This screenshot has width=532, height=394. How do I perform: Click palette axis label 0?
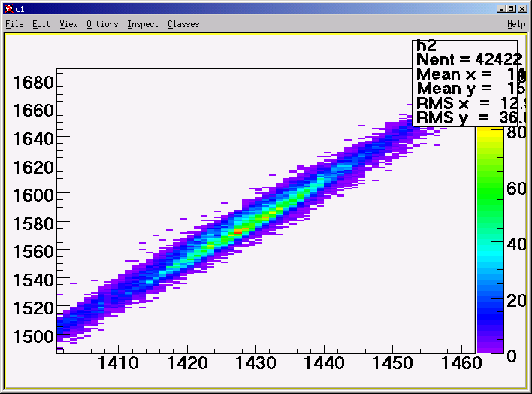(511, 356)
